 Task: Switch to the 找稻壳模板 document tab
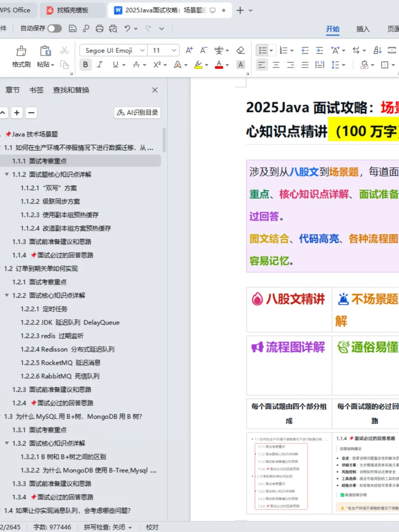(72, 10)
